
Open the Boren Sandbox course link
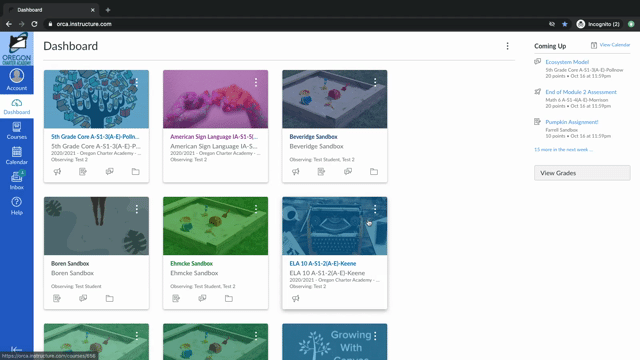[x=70, y=264]
